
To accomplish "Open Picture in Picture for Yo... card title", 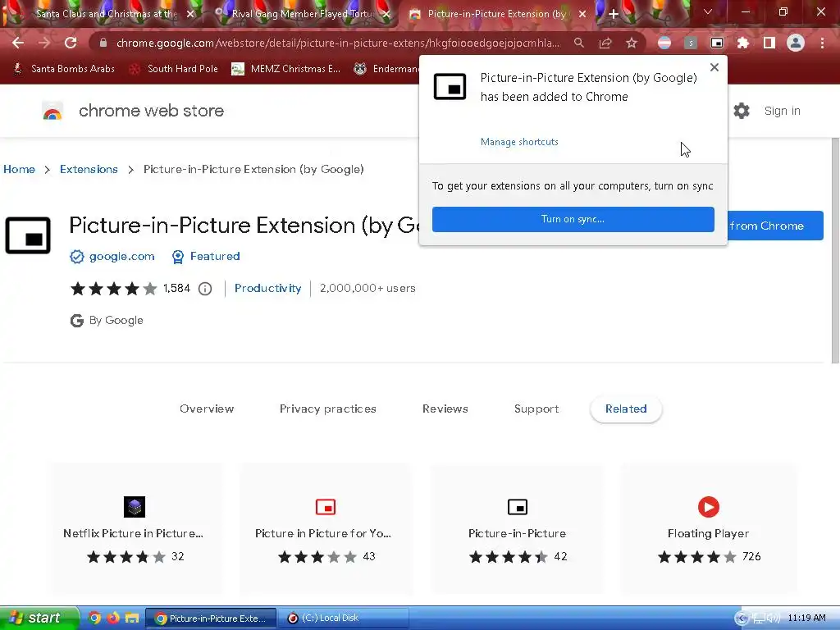I will (x=323, y=533).
